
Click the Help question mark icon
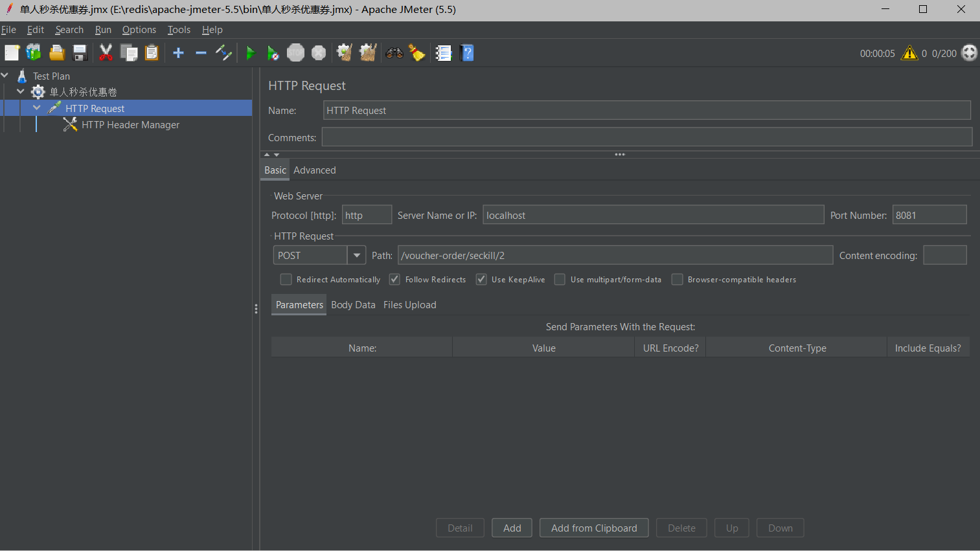[x=467, y=53]
